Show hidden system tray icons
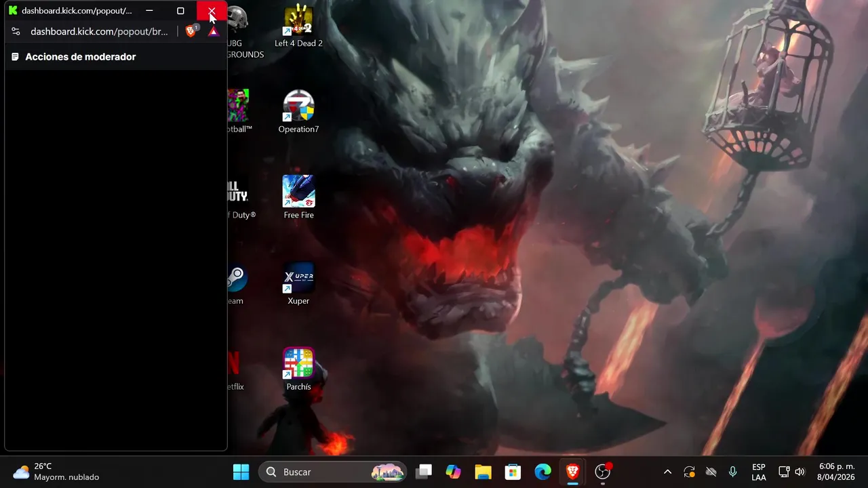This screenshot has height=488, width=868. coord(667,472)
